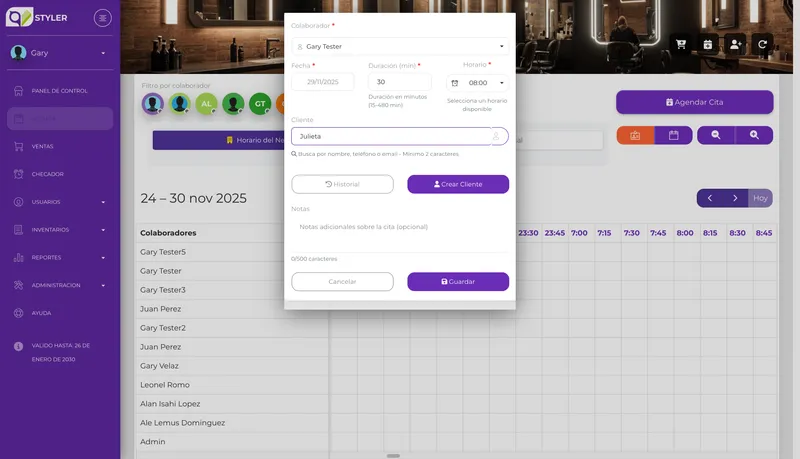Click the calendar add icon in header
This screenshot has width=800, height=459.
point(708,44)
